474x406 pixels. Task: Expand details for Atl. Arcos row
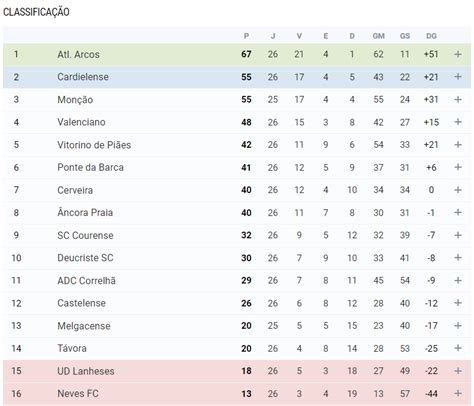click(x=458, y=54)
